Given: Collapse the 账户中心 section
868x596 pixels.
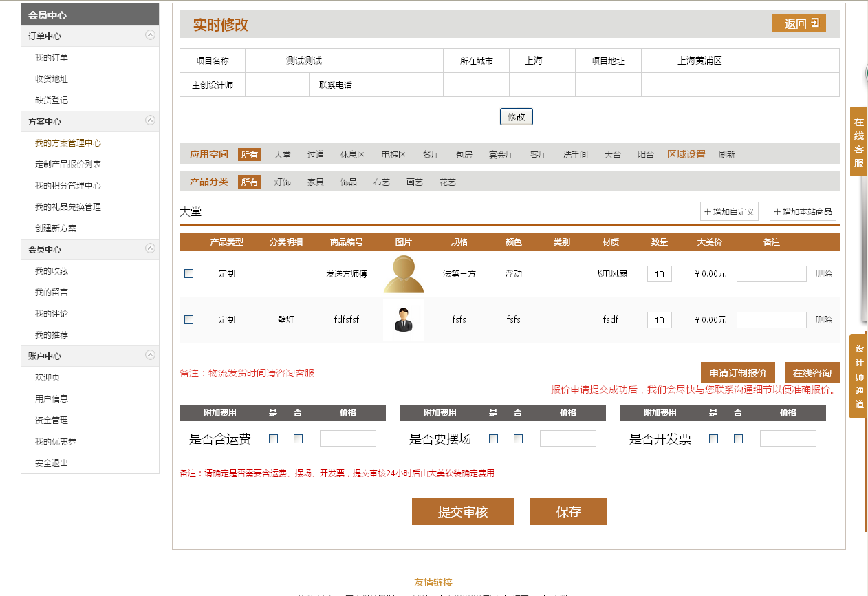Looking at the screenshot, I should (x=150, y=356).
